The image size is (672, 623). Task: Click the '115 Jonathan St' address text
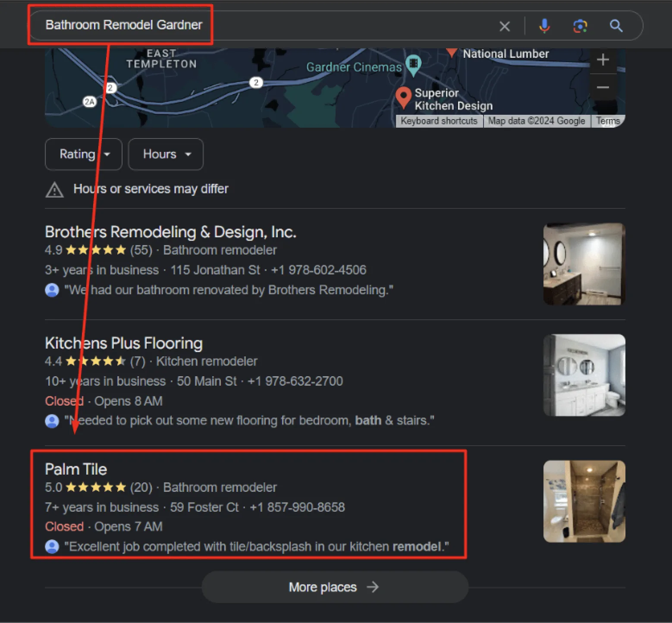point(215,270)
